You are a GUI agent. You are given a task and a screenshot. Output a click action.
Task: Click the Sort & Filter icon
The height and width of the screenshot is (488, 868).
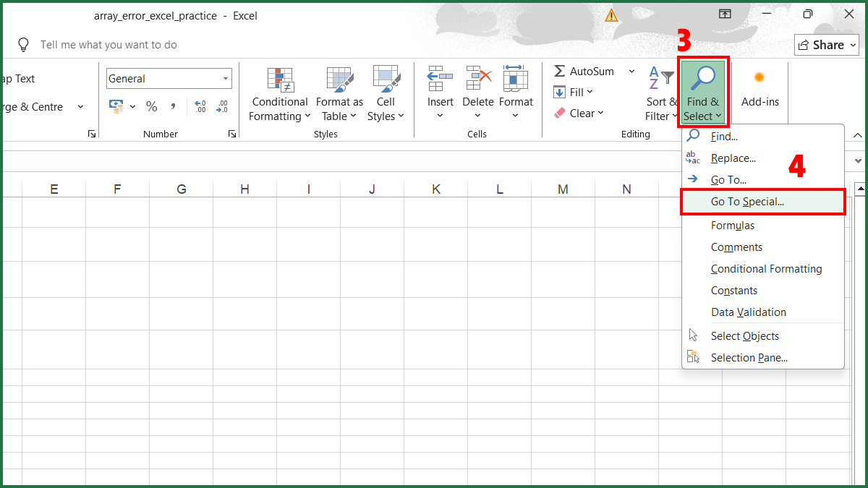click(661, 78)
